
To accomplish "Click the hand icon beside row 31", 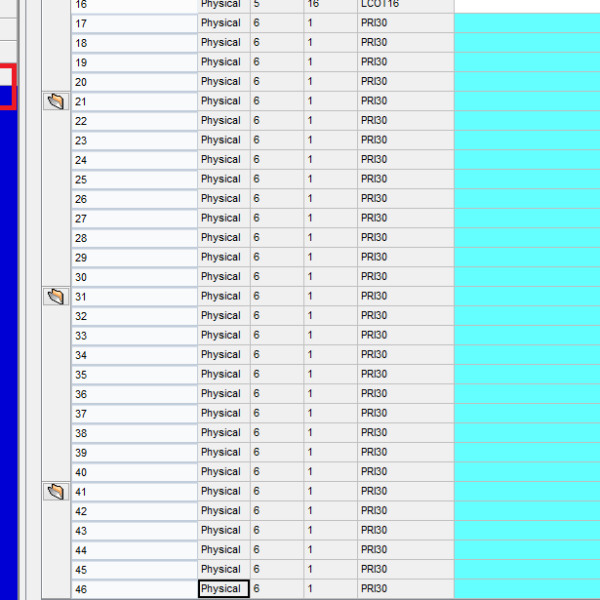I will coord(56,296).
